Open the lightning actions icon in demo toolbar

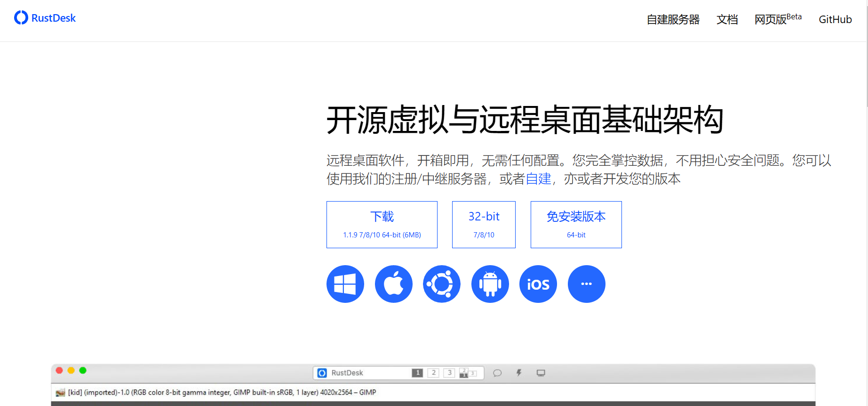(519, 373)
